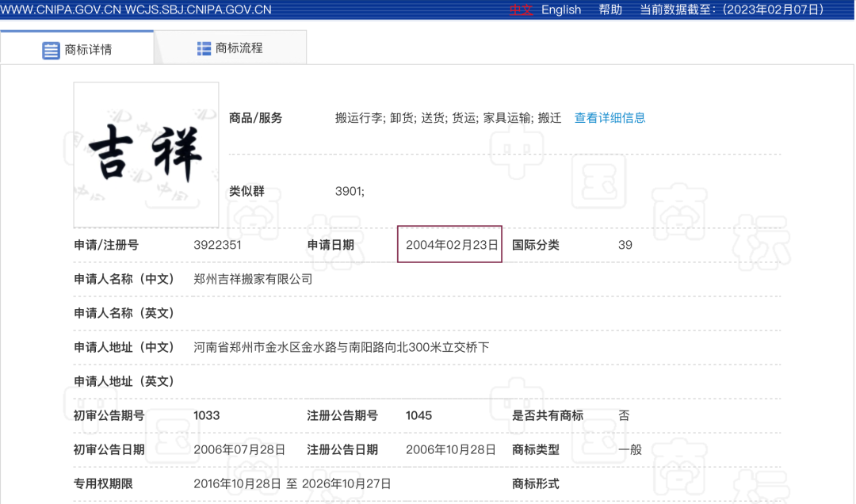The image size is (856, 504).
Task: Select applicant name 郑州吉祥搬家有限公司
Action: coord(253,279)
